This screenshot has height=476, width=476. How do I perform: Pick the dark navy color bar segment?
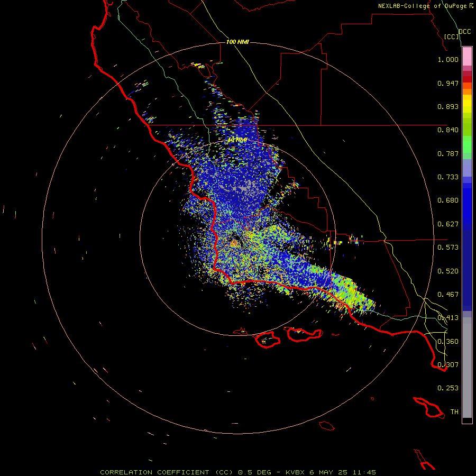pyautogui.click(x=467, y=270)
